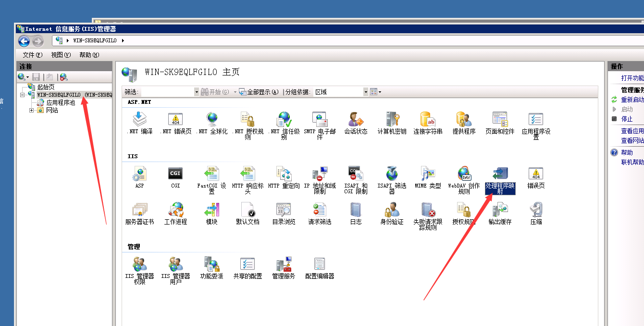Select 应用程序池 in the connections tree
Viewport: 644px width, 326px height.
pyautogui.click(x=61, y=102)
